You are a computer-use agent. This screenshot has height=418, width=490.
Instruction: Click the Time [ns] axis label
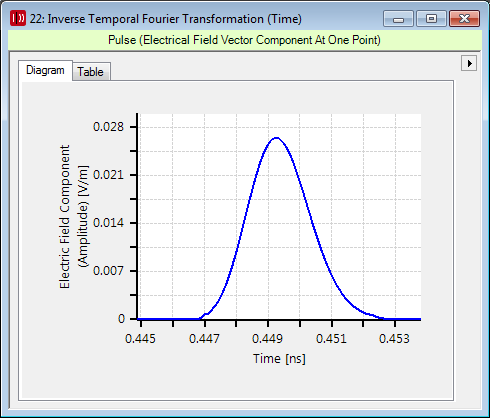(279, 359)
